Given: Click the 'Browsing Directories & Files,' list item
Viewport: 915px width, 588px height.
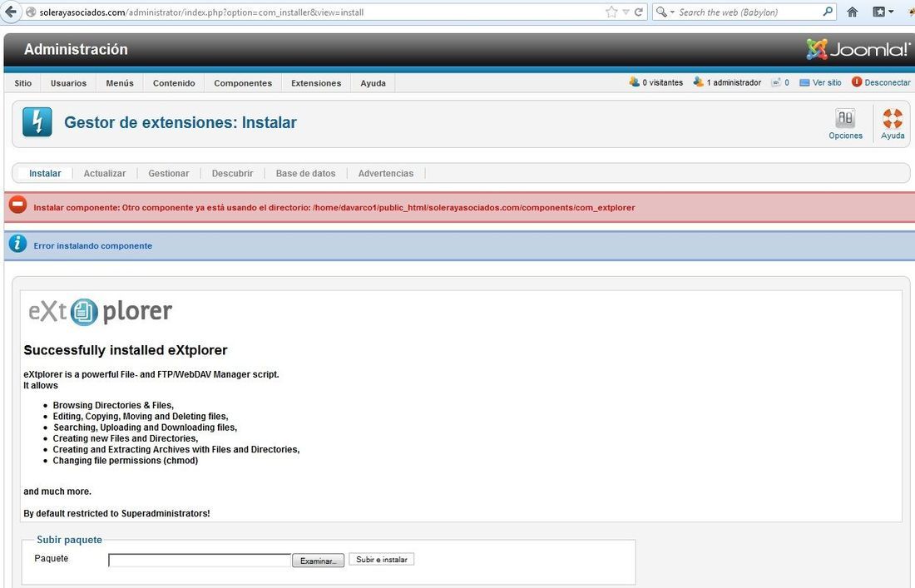Looking at the screenshot, I should pyautogui.click(x=113, y=405).
